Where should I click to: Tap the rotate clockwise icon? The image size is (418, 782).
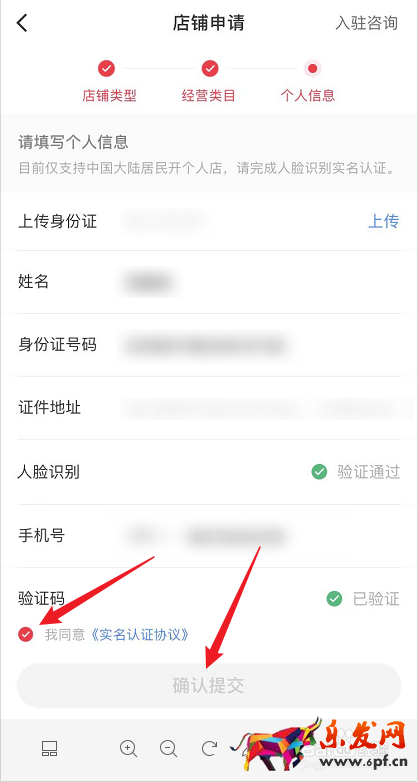click(209, 748)
